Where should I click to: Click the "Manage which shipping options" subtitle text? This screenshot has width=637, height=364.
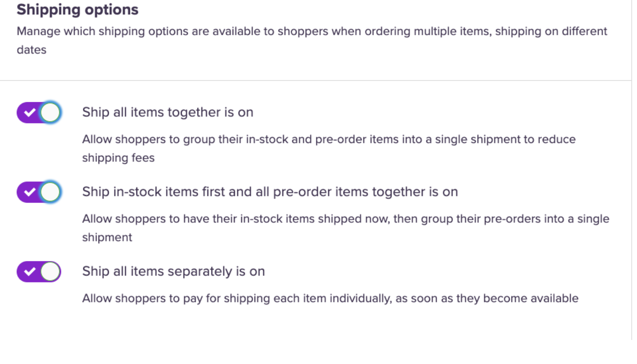[x=312, y=31]
